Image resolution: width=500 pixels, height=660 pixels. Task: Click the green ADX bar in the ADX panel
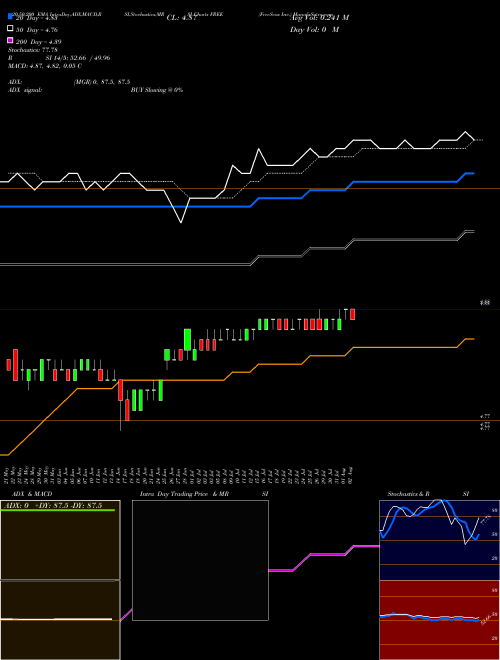pos(58,510)
